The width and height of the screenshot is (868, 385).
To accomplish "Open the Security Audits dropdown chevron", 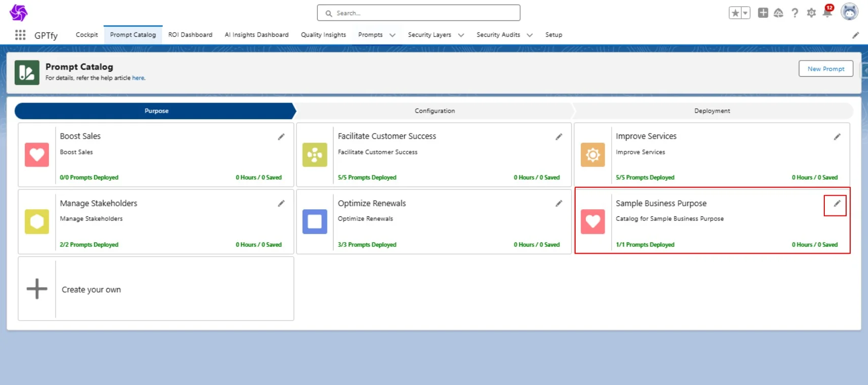I will point(529,35).
